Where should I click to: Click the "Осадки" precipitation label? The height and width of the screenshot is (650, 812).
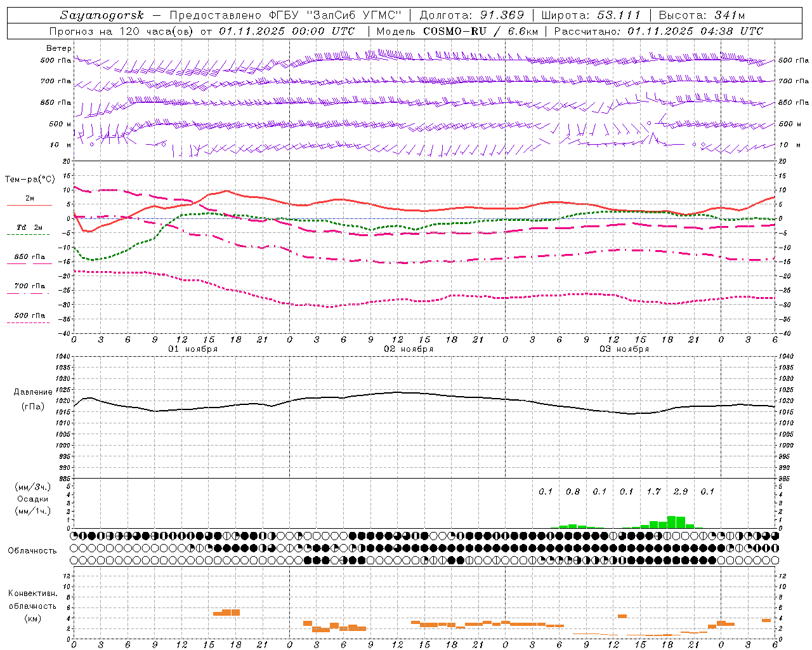(33, 499)
